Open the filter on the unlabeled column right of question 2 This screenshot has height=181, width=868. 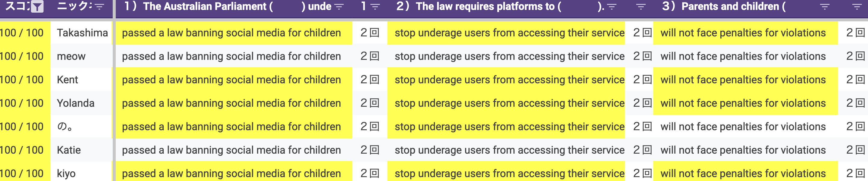[640, 7]
